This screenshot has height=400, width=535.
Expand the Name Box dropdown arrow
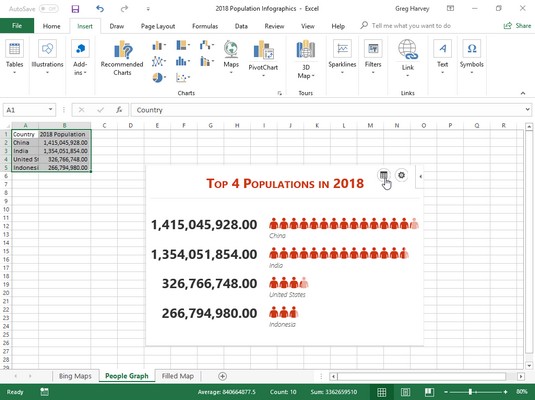pyautogui.click(x=50, y=110)
